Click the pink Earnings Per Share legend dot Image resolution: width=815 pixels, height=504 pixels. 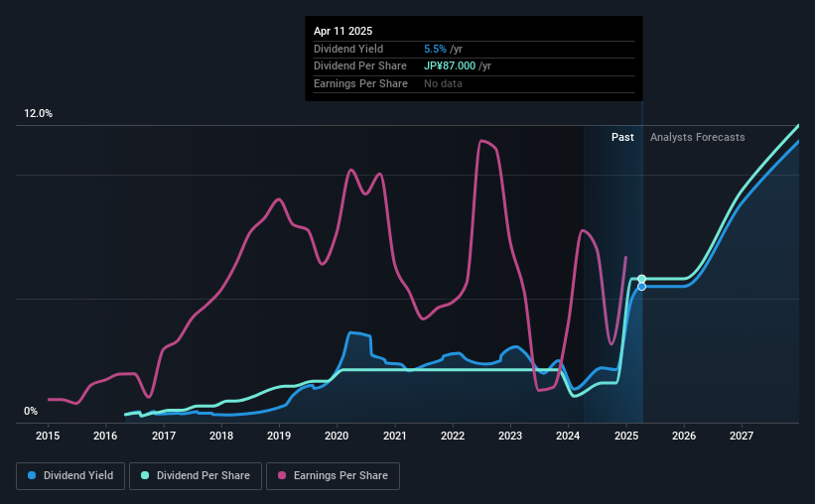coord(282,475)
